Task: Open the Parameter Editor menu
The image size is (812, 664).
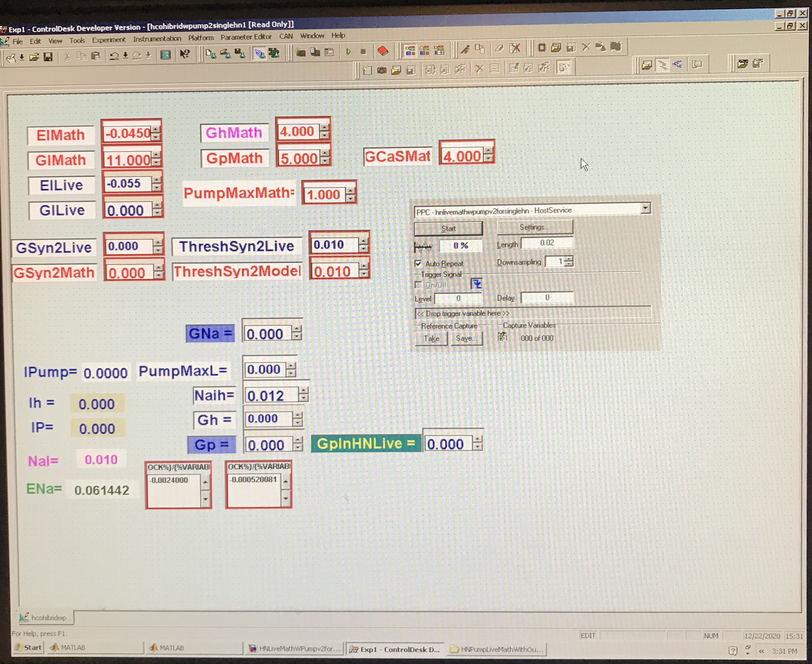Action: 246,37
